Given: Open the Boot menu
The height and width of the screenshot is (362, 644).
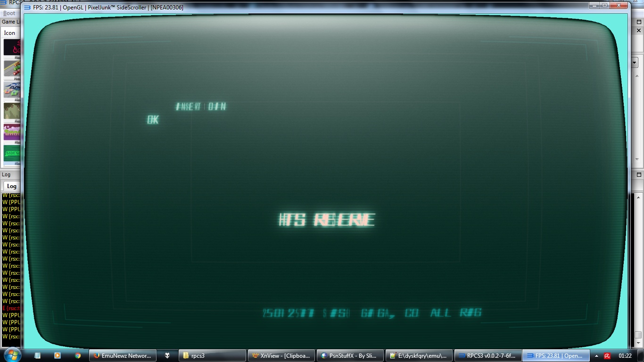Looking at the screenshot, I should 9,13.
